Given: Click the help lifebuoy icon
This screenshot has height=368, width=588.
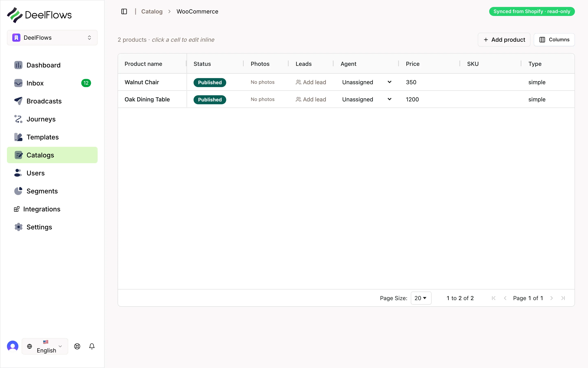Looking at the screenshot, I should 77,346.
